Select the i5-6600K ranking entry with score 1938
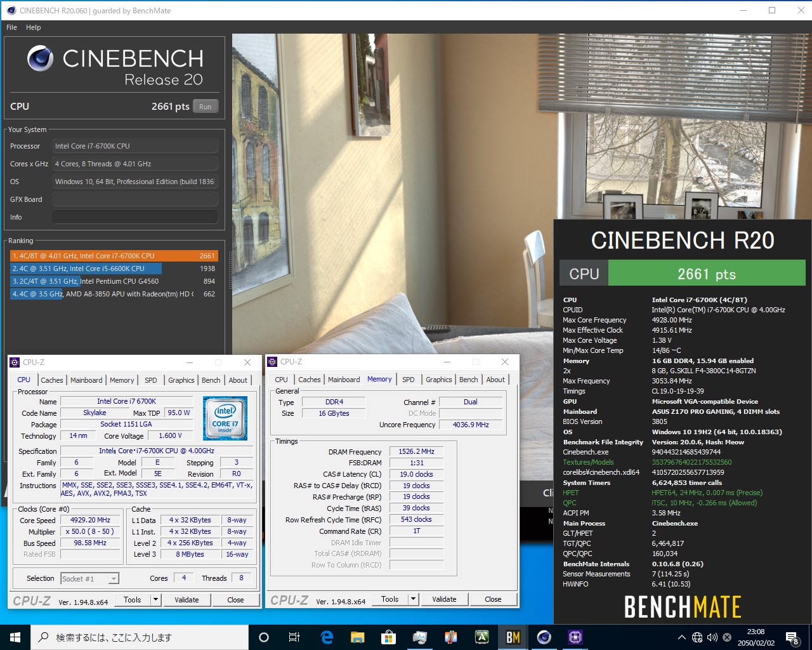 (114, 269)
